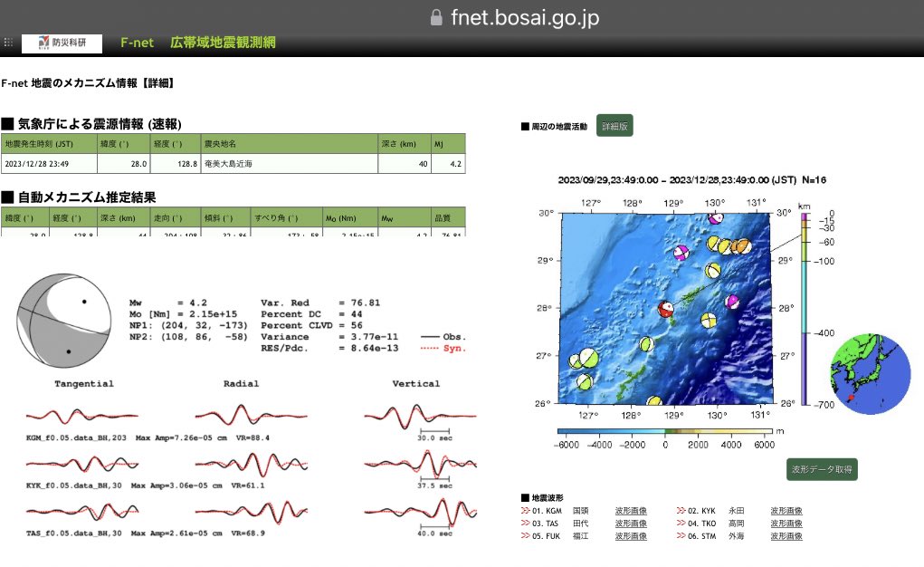Viewport: 924px width, 567px height.
Task: Open the 広帯域地震観測網 header link
Action: (x=223, y=43)
